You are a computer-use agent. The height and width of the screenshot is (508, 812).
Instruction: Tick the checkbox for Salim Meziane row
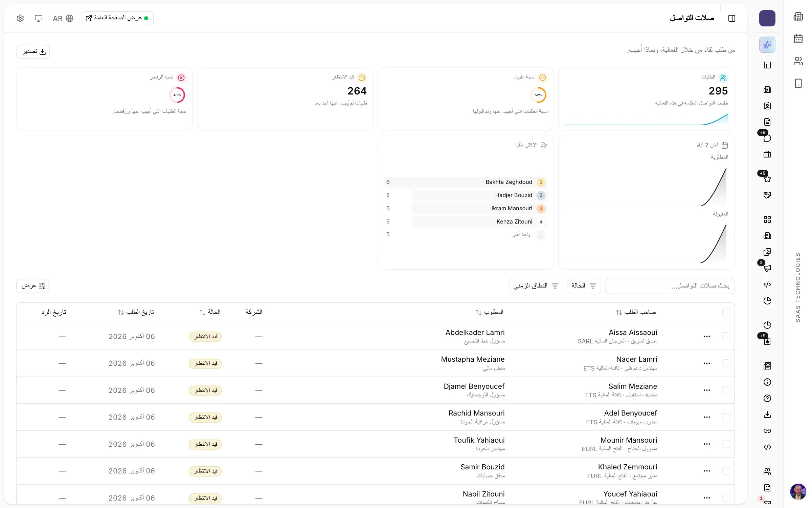[726, 390]
